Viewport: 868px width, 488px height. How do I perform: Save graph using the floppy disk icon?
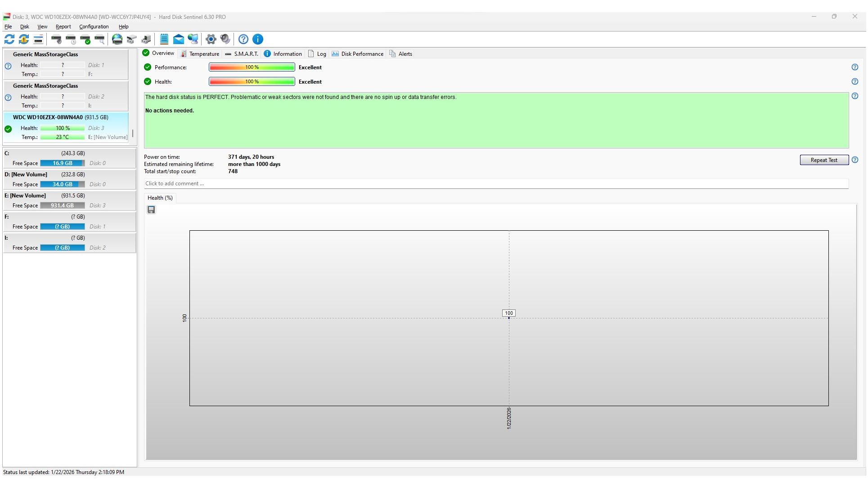point(151,210)
